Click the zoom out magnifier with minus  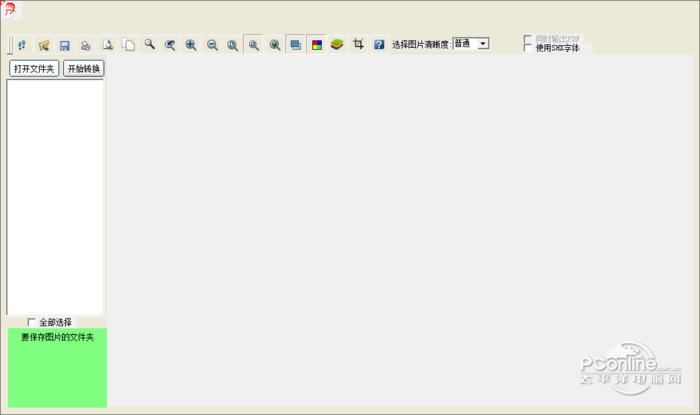pos(212,45)
